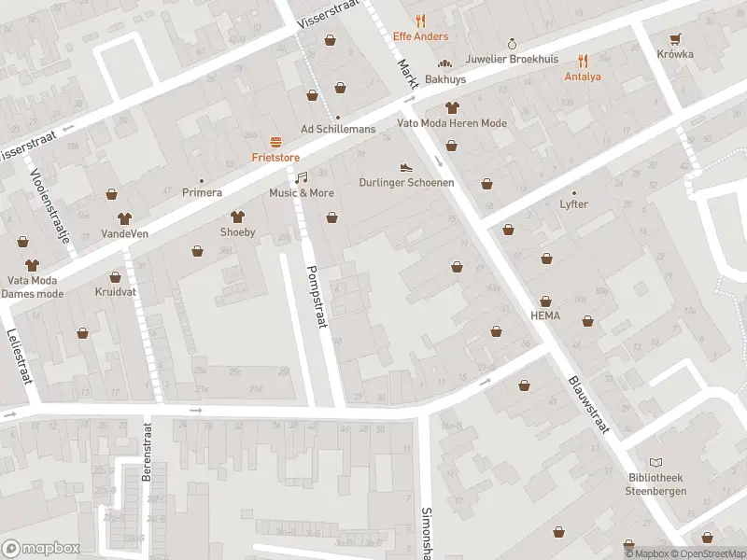
Task: Select the Music & More note icon
Action: click(301, 178)
